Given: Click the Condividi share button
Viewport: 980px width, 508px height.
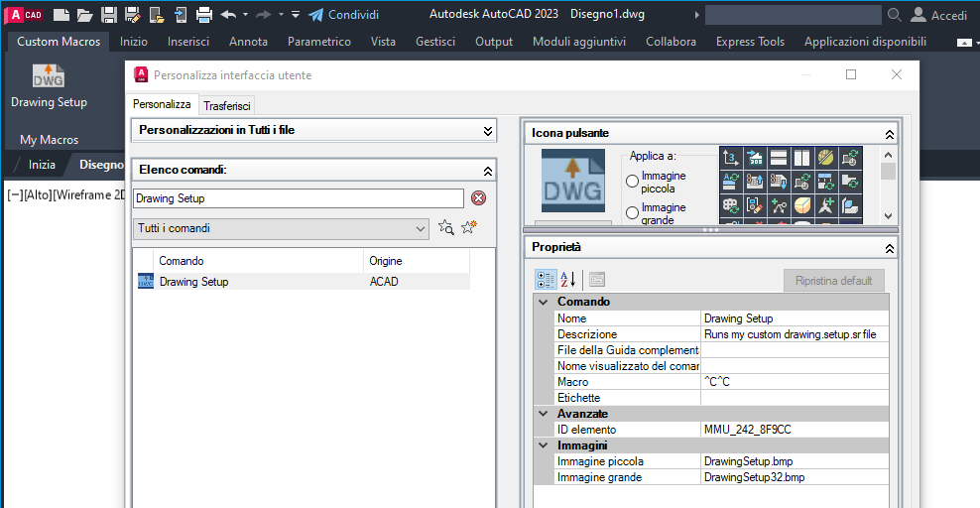Looking at the screenshot, I should pos(344,14).
